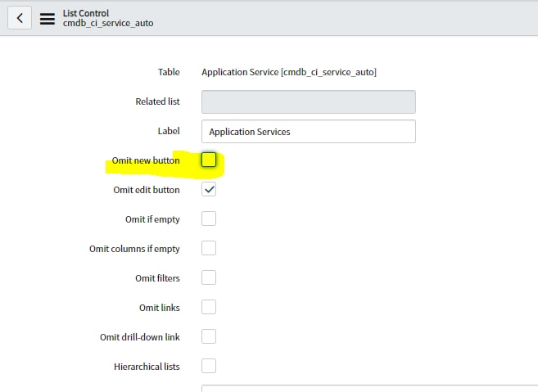Enable the Omit filters checkbox
This screenshot has width=538, height=392.
coord(209,277)
